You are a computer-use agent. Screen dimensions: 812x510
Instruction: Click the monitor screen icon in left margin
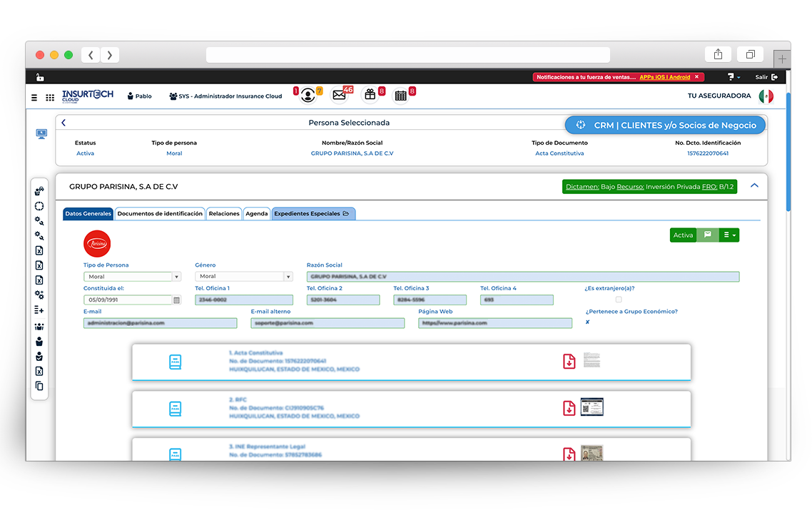[x=41, y=134]
